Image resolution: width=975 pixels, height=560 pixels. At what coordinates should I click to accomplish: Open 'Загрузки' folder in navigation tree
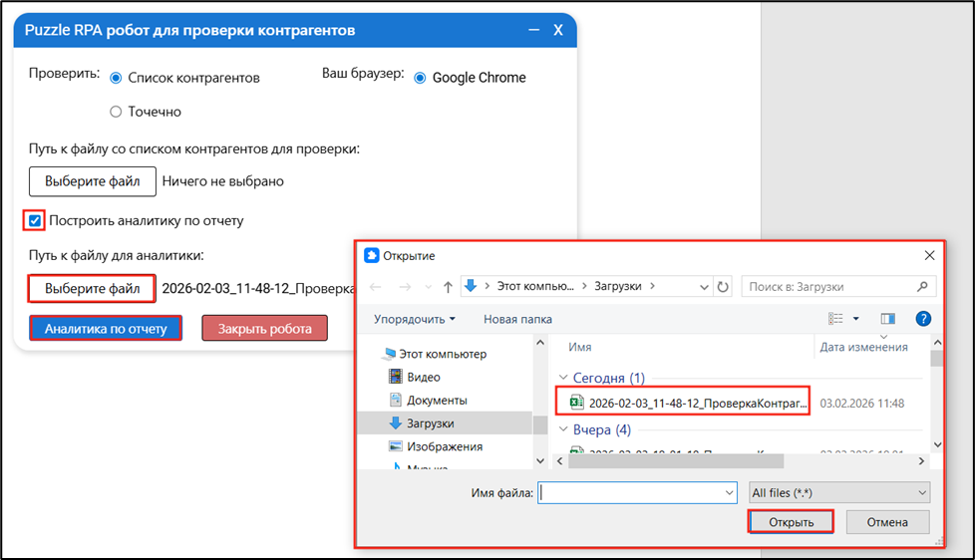430,423
